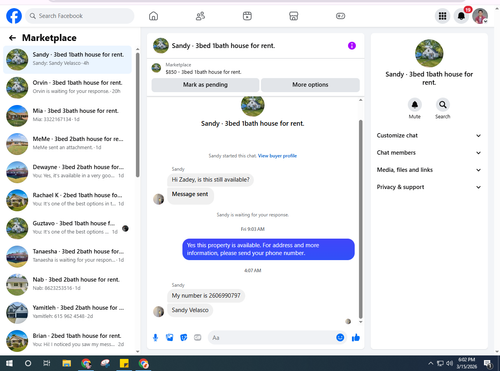Click the Search Facebook field

(x=80, y=16)
